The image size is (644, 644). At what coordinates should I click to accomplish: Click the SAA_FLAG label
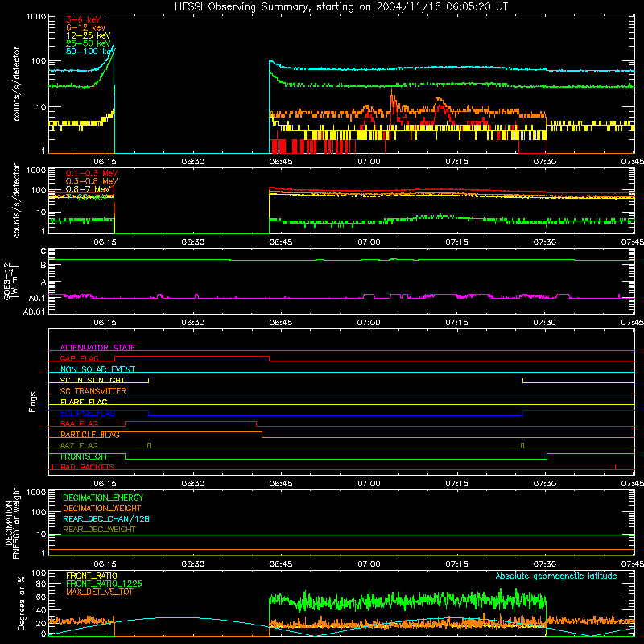pos(79,423)
